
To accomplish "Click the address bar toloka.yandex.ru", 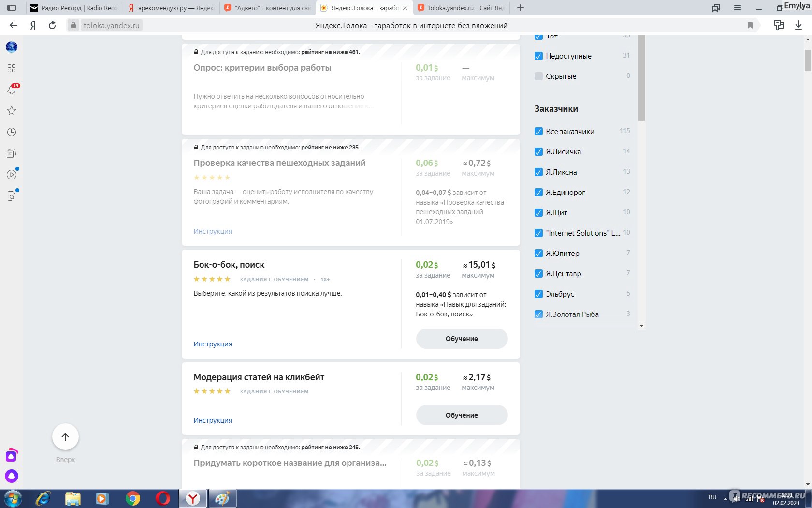I will (x=111, y=25).
